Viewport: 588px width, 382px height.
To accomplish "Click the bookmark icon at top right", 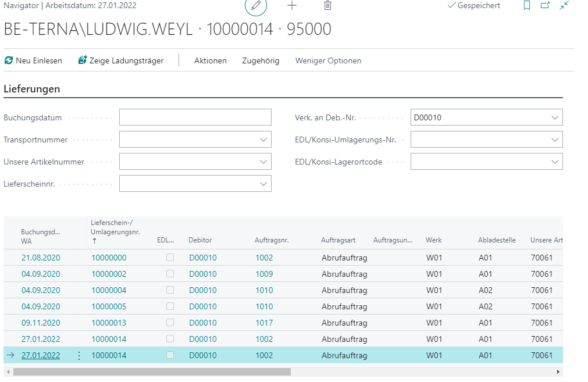I will 527,6.
